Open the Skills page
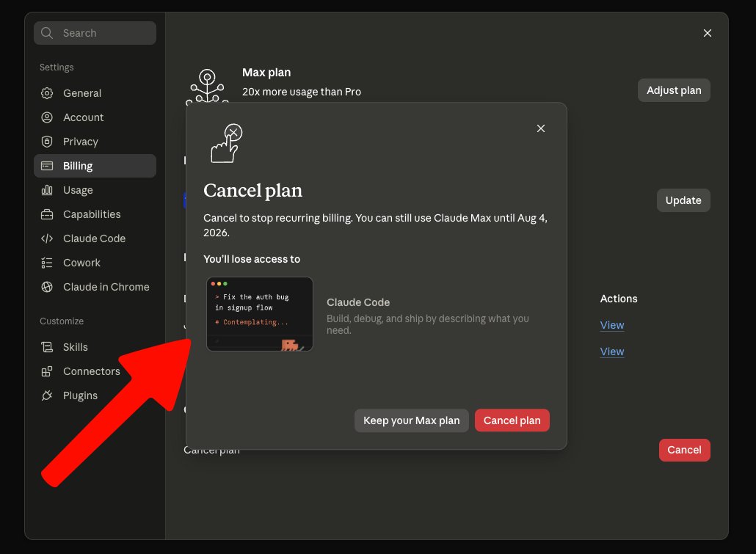Viewport: 756px width, 554px height. tap(95, 346)
